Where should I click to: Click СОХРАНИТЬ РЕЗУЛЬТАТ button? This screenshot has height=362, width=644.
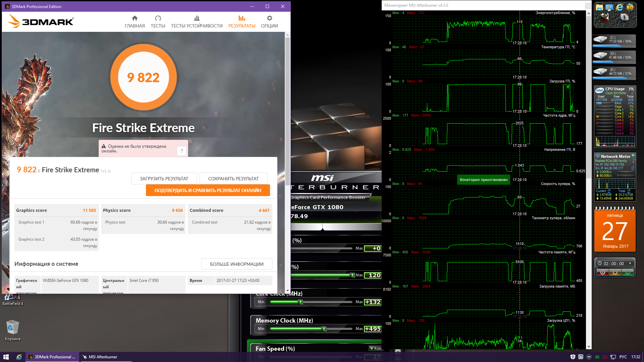click(x=233, y=179)
